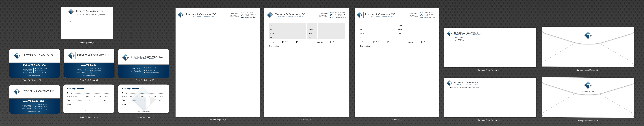Screen dimensions: 644x126
Task: Click diamond logo on Front Card Option_01
Action: [17, 56]
